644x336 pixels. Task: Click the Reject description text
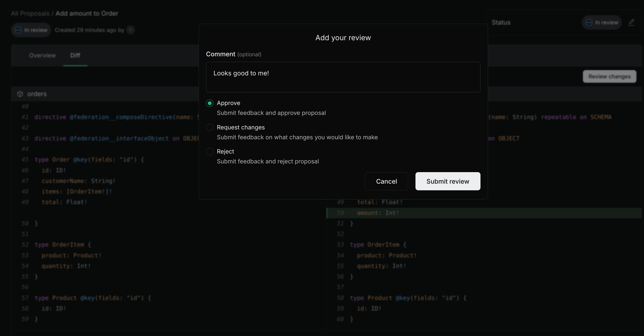[x=268, y=161]
